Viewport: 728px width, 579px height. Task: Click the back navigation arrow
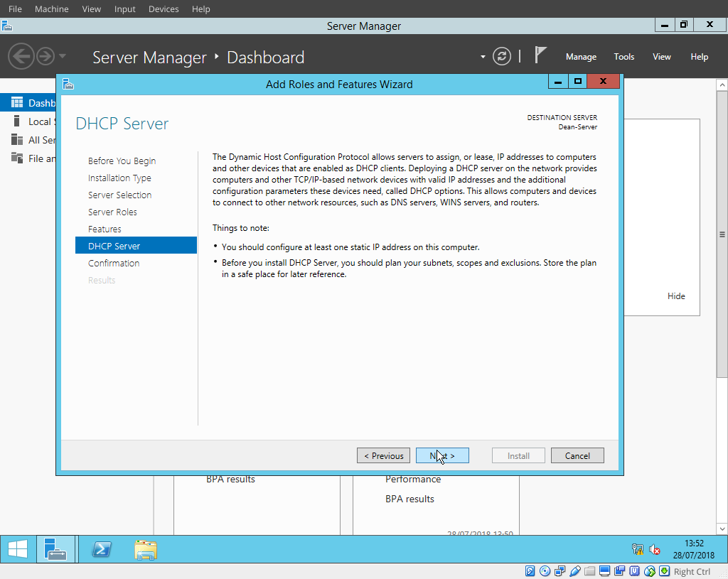[22, 57]
